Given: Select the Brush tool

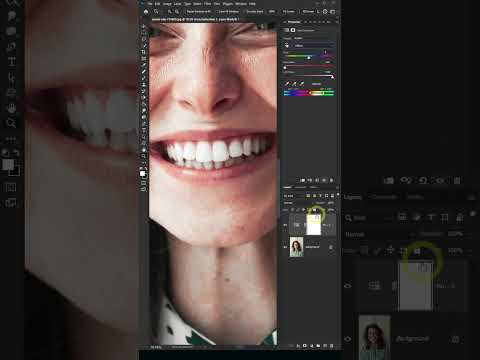Looking at the screenshot, I should coord(144,78).
